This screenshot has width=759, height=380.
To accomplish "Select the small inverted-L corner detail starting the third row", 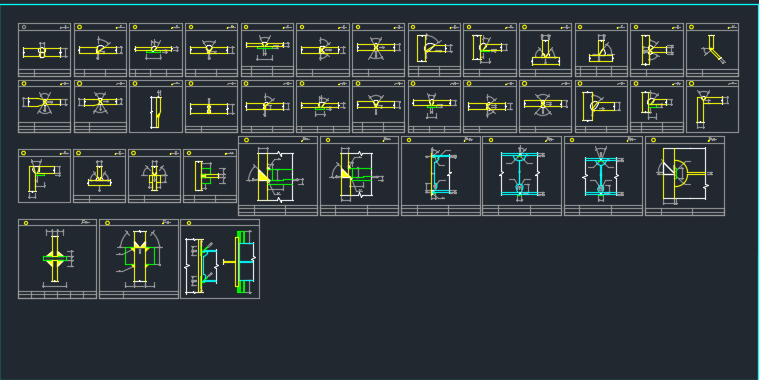I will click(x=45, y=176).
